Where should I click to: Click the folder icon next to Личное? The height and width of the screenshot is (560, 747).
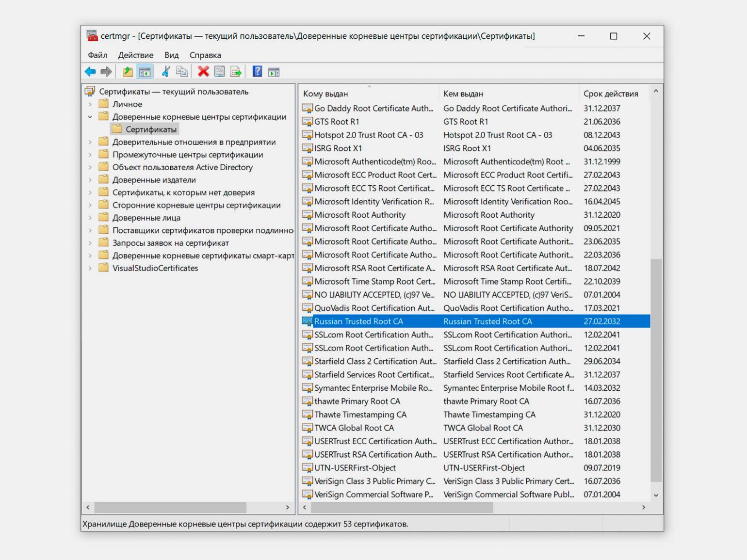tap(103, 104)
